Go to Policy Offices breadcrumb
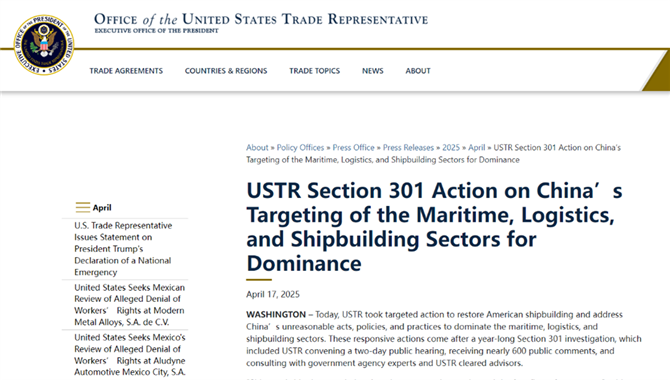Image resolution: width=670 pixels, height=380 pixels. point(300,147)
